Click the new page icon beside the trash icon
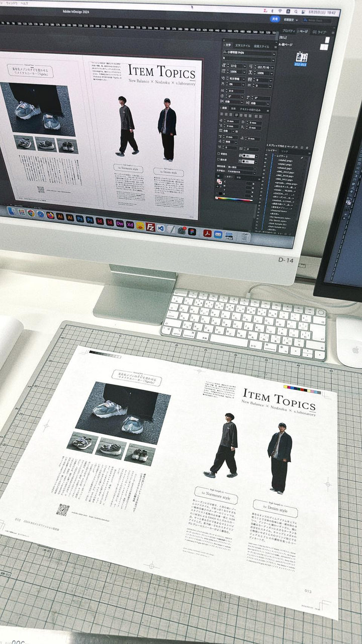Screen dimensions: 362x644 pos(301,147)
